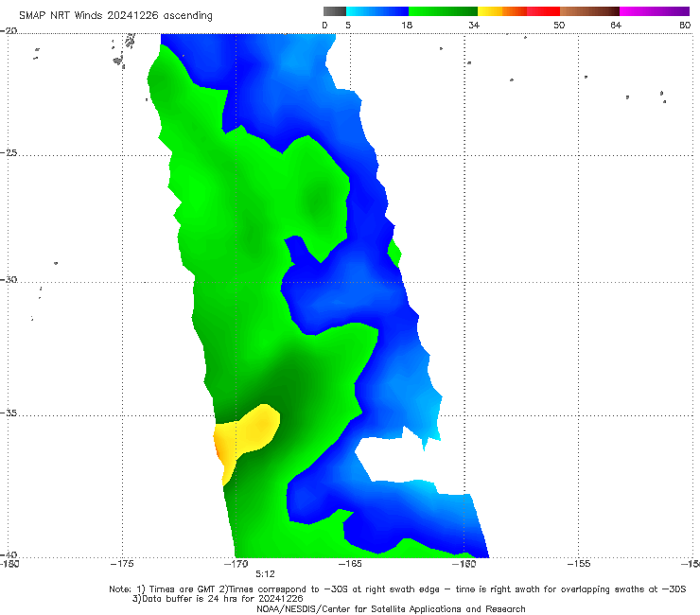Click the longitude label '-155'
The width and height of the screenshot is (700, 615).
[579, 563]
